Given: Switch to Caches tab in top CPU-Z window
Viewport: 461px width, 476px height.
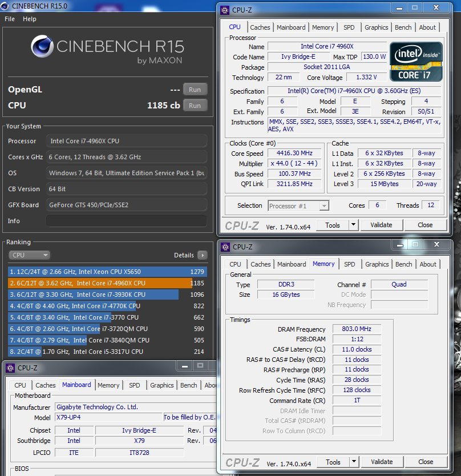Looking at the screenshot, I should [260, 27].
